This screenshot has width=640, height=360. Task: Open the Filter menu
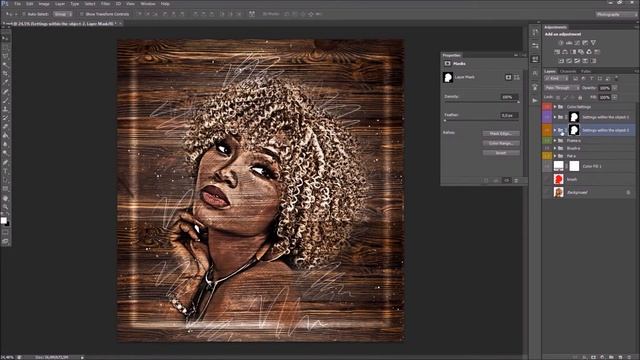tap(105, 4)
